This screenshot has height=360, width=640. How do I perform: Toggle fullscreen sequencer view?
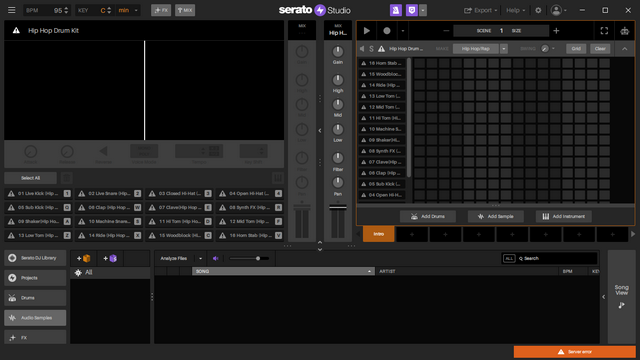click(604, 31)
